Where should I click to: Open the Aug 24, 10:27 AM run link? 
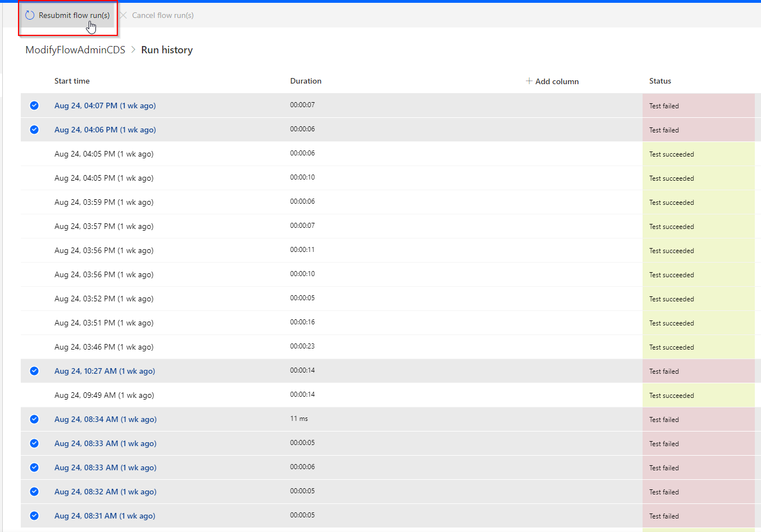coord(104,371)
